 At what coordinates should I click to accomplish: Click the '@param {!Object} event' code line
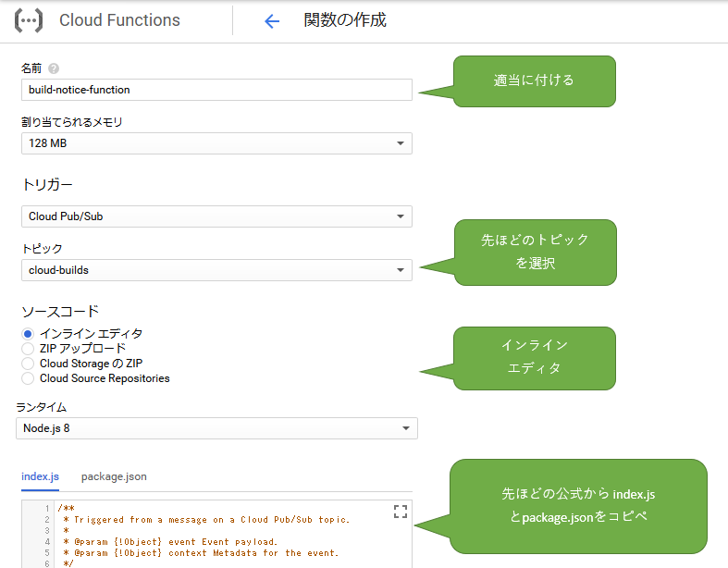[x=170, y=542]
